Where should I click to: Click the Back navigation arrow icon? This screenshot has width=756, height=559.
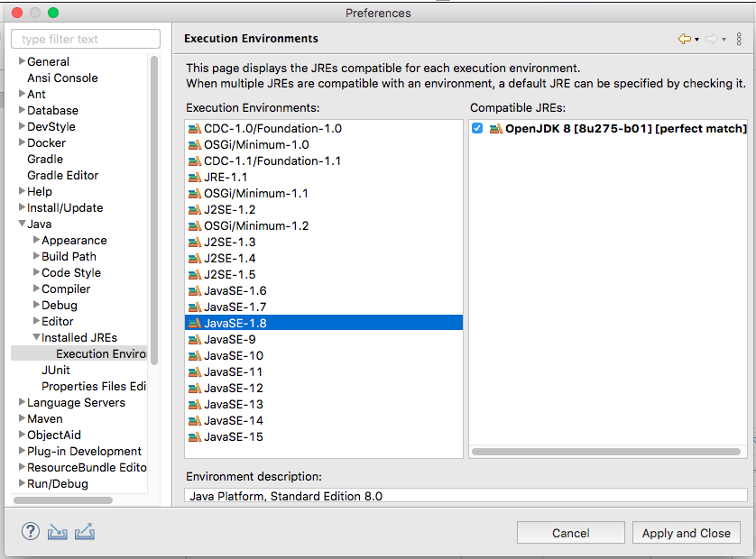click(x=685, y=39)
